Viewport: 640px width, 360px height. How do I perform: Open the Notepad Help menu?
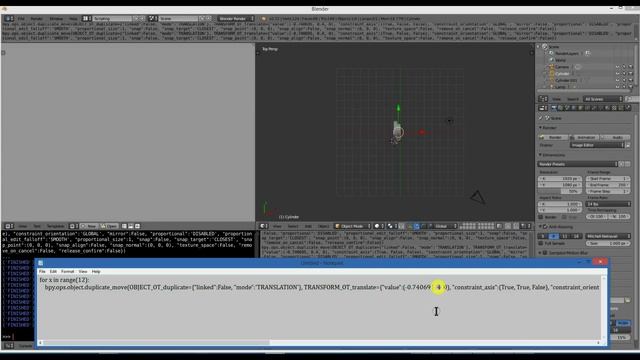pyautogui.click(x=96, y=271)
